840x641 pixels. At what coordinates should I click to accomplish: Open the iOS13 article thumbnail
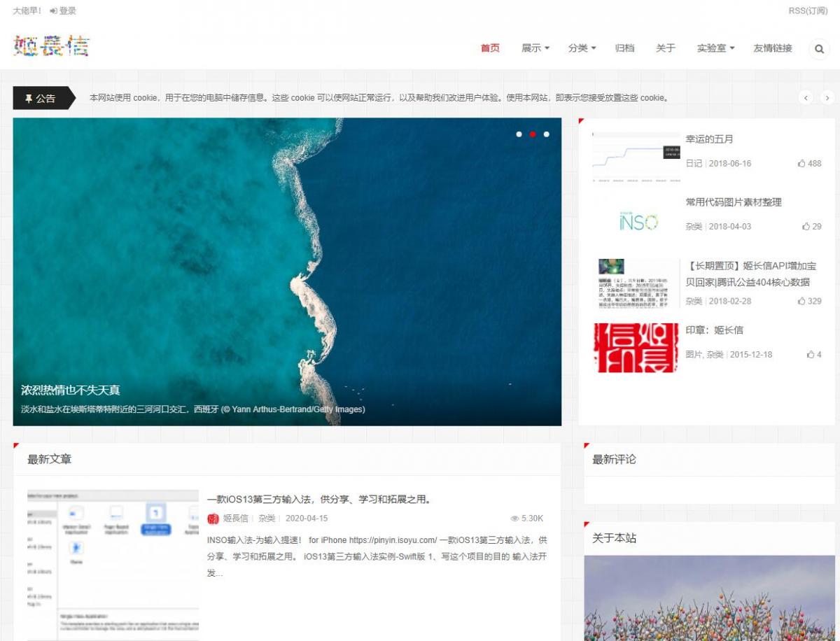113,565
